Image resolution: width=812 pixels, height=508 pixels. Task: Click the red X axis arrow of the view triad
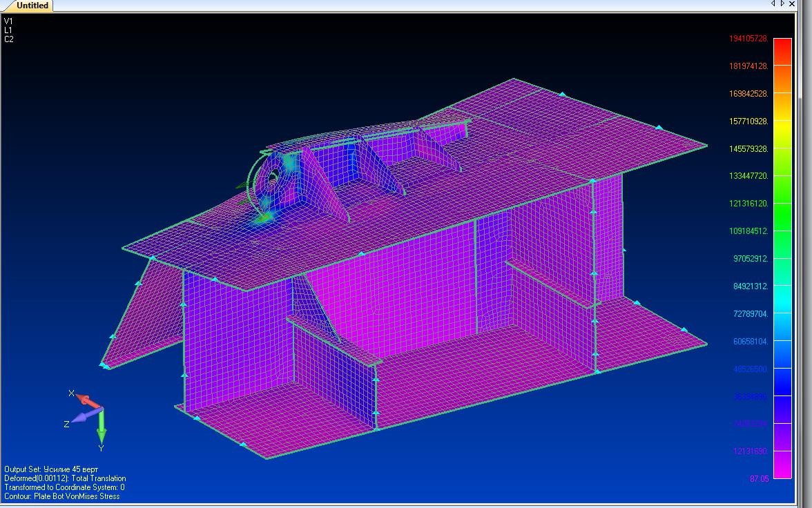click(88, 401)
